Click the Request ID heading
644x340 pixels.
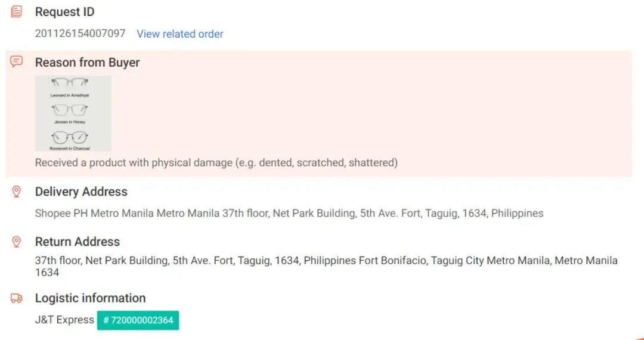click(65, 12)
